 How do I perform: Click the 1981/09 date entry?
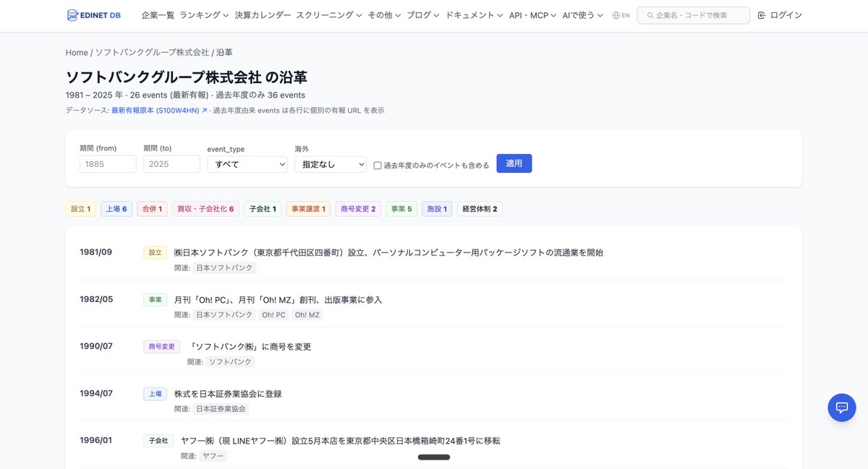click(95, 252)
